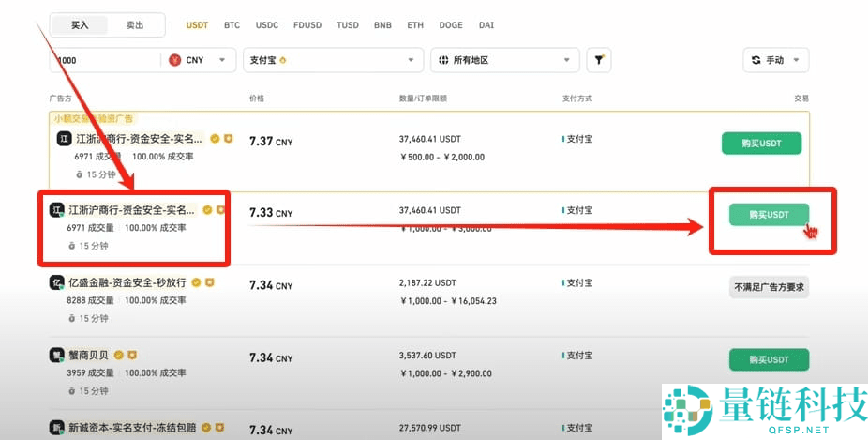Click 支付宝 payment tag in 亿盛金融 row

(x=577, y=282)
